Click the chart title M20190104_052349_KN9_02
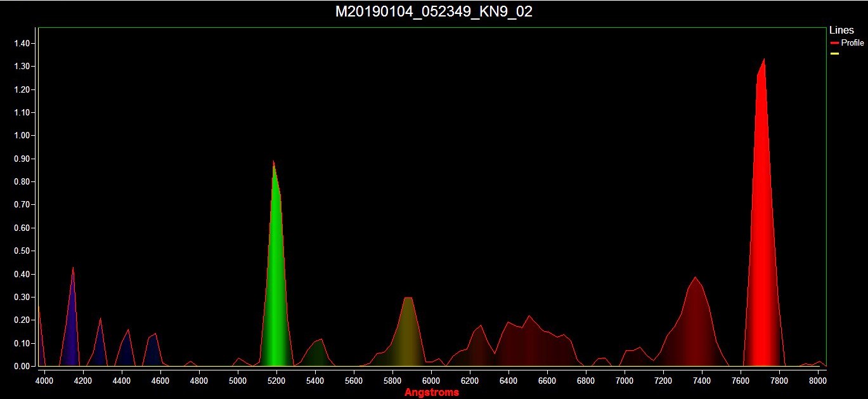 click(434, 11)
